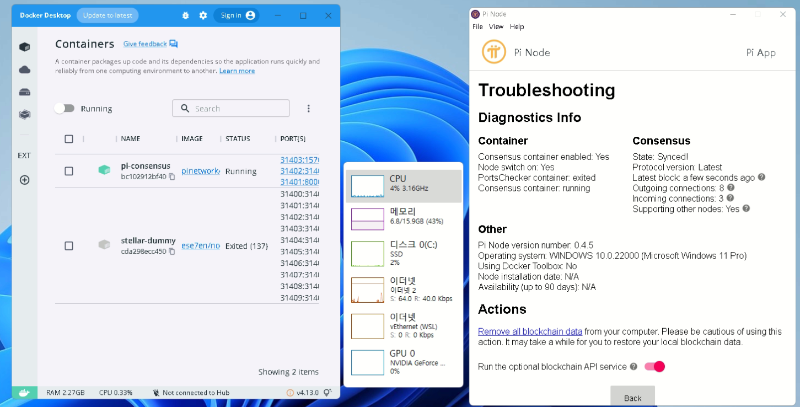
Task: Select 이더넷 2 performance item
Action: coord(404,289)
